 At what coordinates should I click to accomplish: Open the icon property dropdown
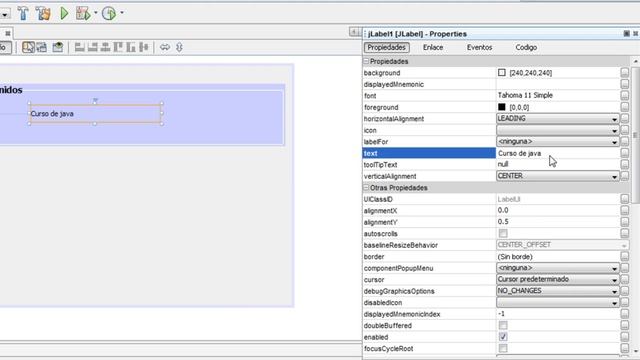[558, 130]
